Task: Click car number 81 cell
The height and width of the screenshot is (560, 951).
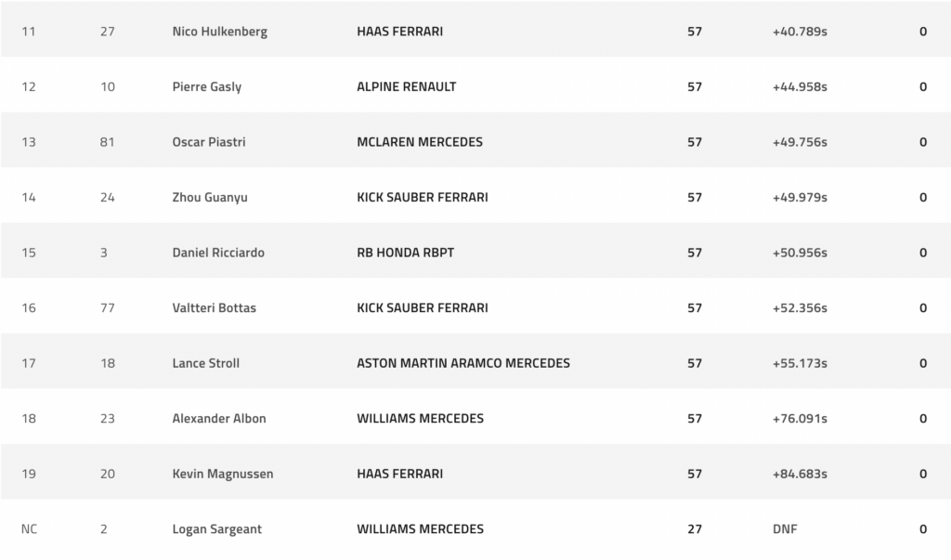Action: [108, 142]
